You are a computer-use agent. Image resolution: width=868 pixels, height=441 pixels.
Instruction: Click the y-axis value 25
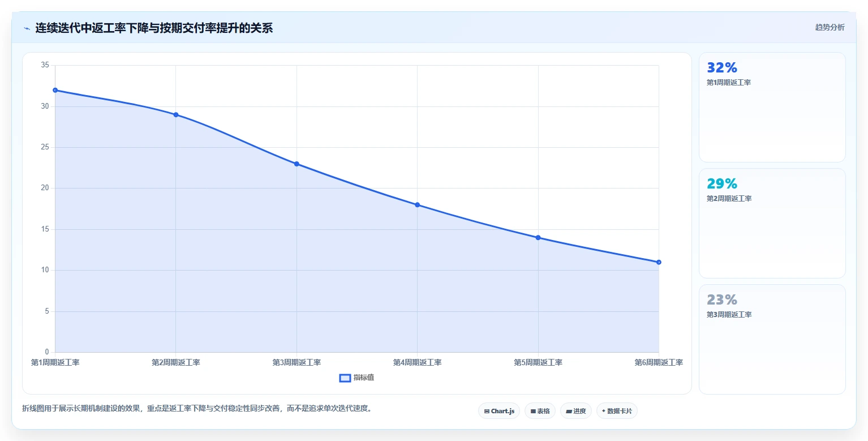click(x=45, y=147)
